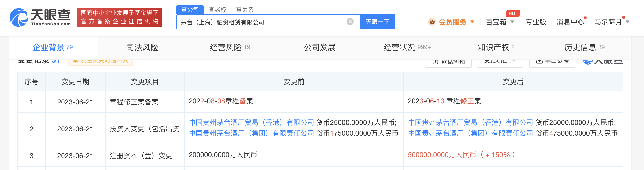Open 中国贵州茅台酒厂贸易（香港）有限公司 link in 变更后

[470, 122]
